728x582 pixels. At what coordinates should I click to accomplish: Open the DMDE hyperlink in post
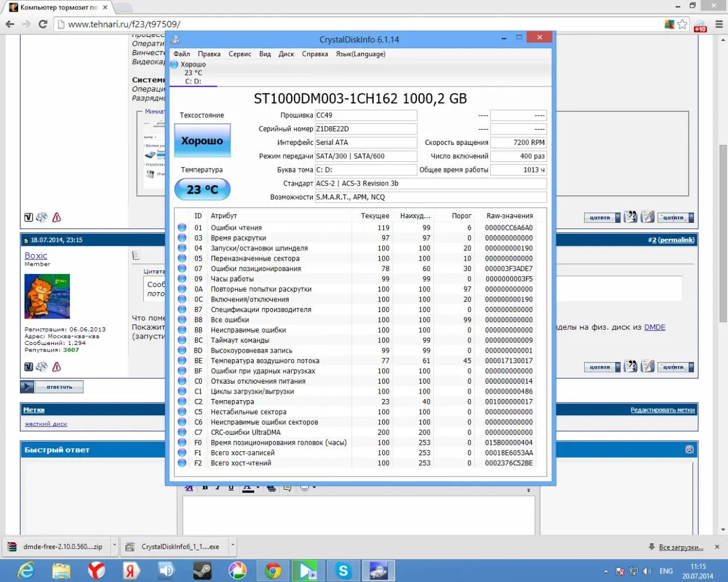(x=655, y=327)
